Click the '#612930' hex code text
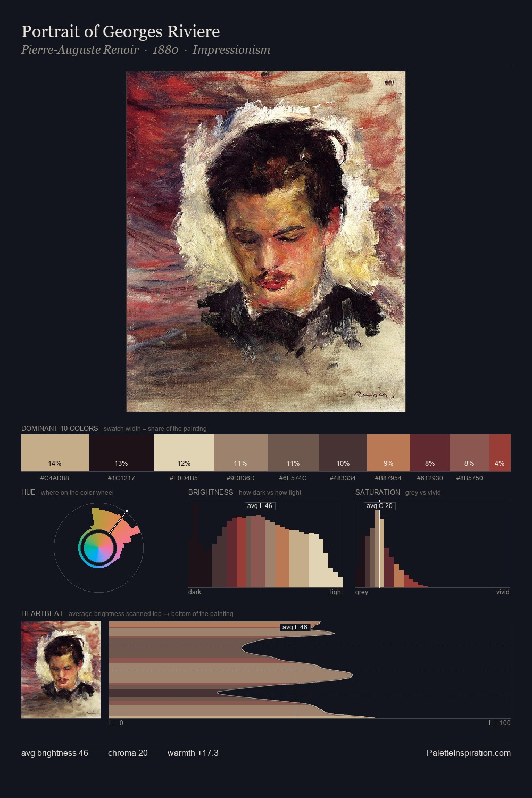The height and width of the screenshot is (798, 532). [430, 478]
